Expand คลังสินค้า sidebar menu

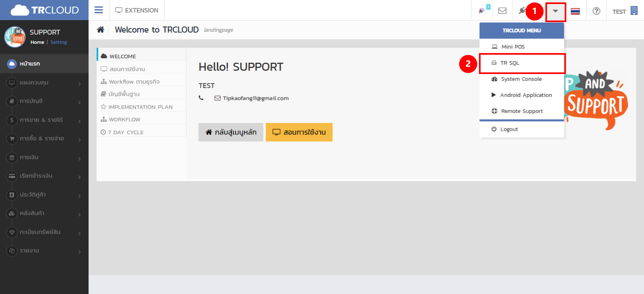pyautogui.click(x=44, y=214)
